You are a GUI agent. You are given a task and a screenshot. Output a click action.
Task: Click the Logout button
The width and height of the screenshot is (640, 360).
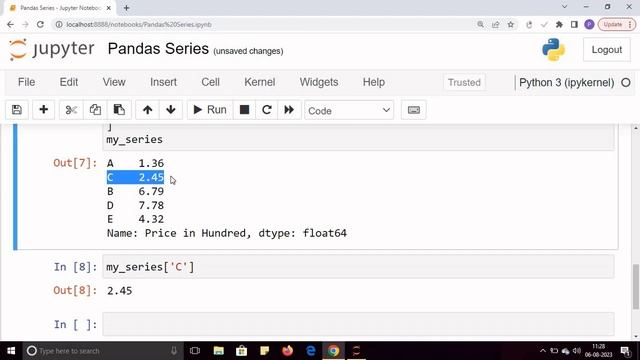(x=607, y=50)
